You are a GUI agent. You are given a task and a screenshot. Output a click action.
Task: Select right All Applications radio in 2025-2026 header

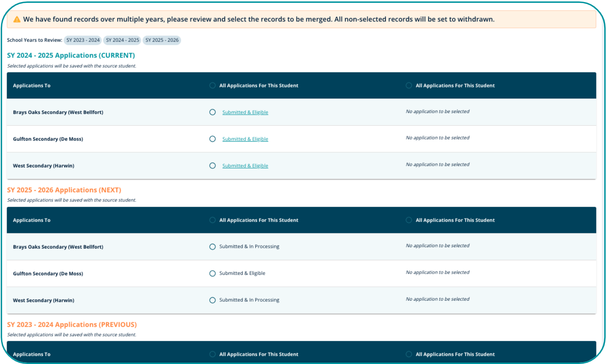409,220
